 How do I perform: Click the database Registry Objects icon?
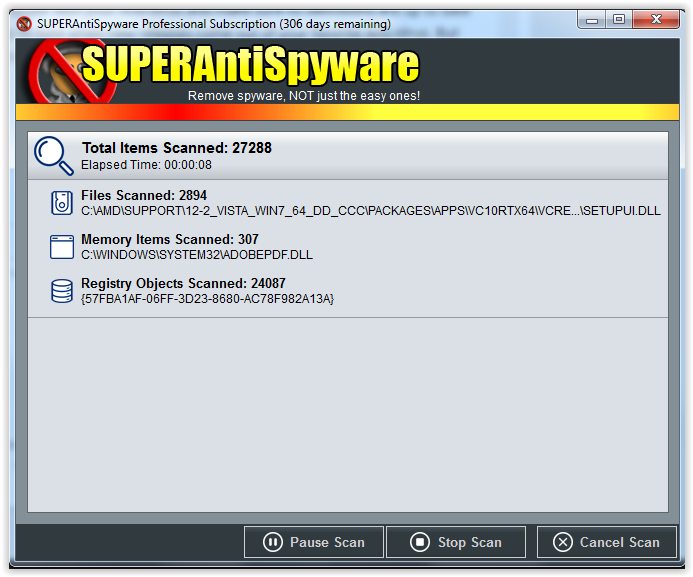[61, 291]
